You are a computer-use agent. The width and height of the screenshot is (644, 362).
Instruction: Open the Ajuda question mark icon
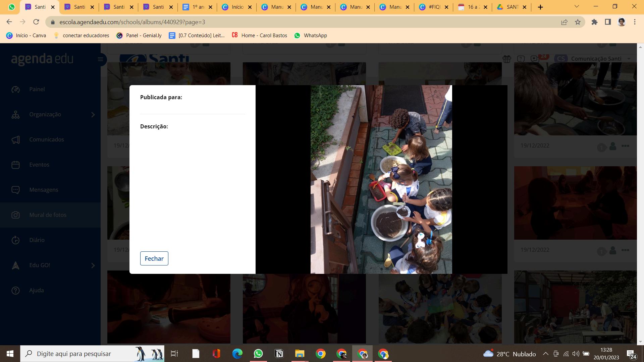tap(15, 290)
